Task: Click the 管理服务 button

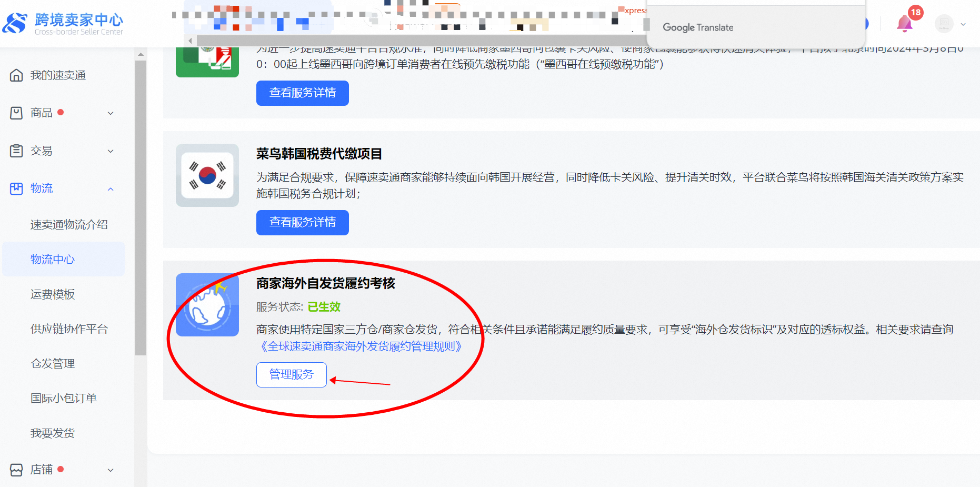Action: (292, 374)
